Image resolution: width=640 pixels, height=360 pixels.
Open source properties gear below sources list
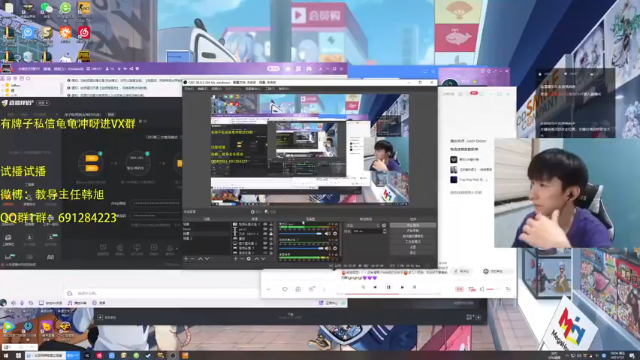(x=249, y=259)
